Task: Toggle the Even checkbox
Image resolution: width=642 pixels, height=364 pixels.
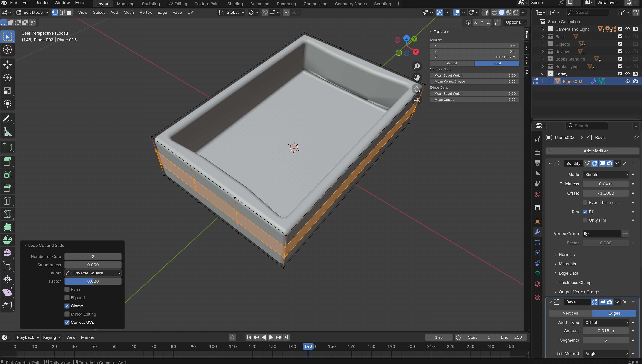Action: click(x=67, y=289)
